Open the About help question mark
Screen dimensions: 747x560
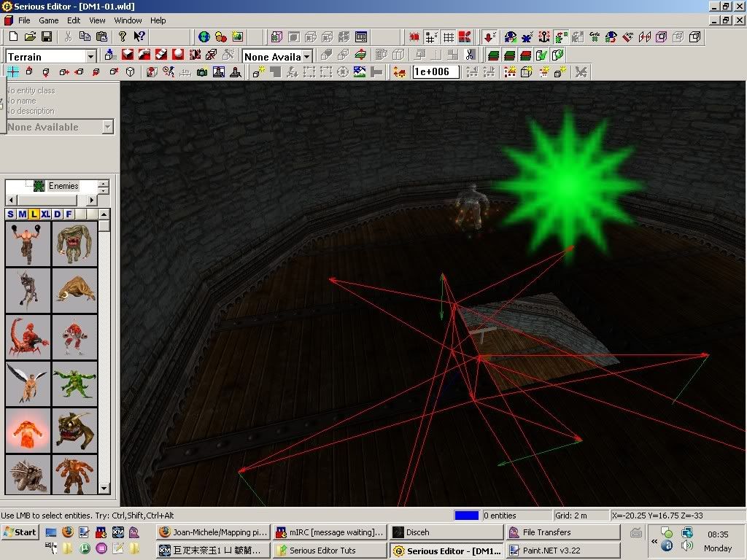[123, 36]
